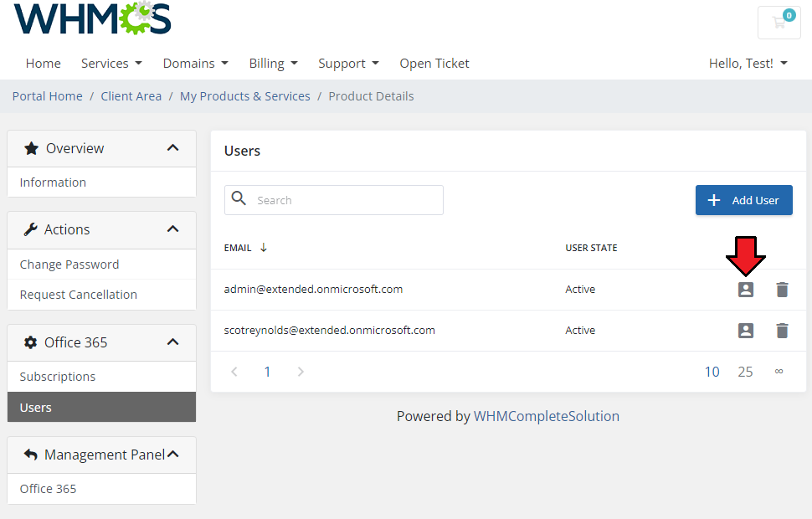812x519 pixels.
Task: Select Request Cancellation in the sidebar
Action: (x=101, y=295)
